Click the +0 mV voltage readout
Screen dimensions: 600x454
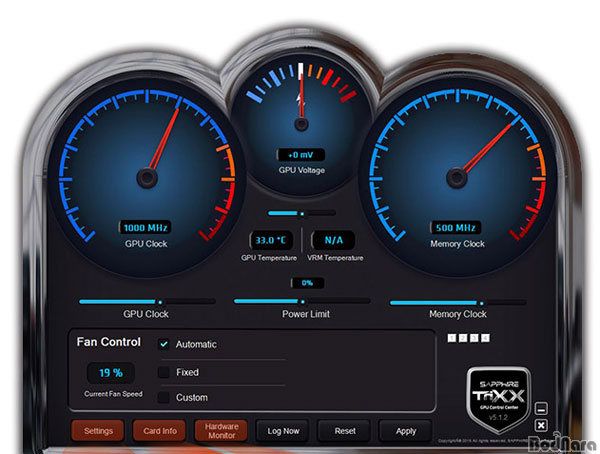[301, 155]
